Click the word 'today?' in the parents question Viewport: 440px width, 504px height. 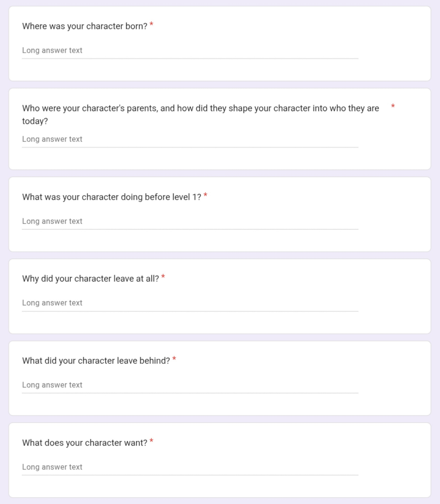(35, 121)
